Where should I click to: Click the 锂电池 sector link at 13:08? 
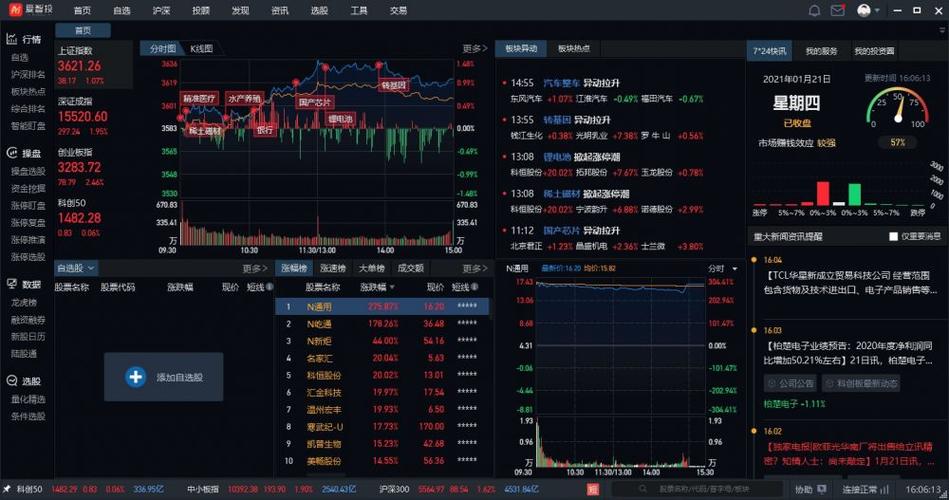557,157
